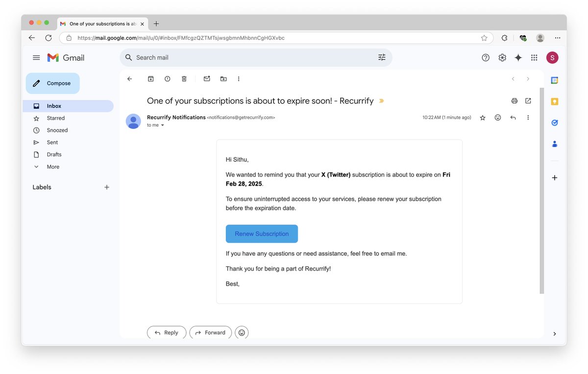Open Google Calendar side panel
This screenshot has width=588, height=374.
pos(555,80)
